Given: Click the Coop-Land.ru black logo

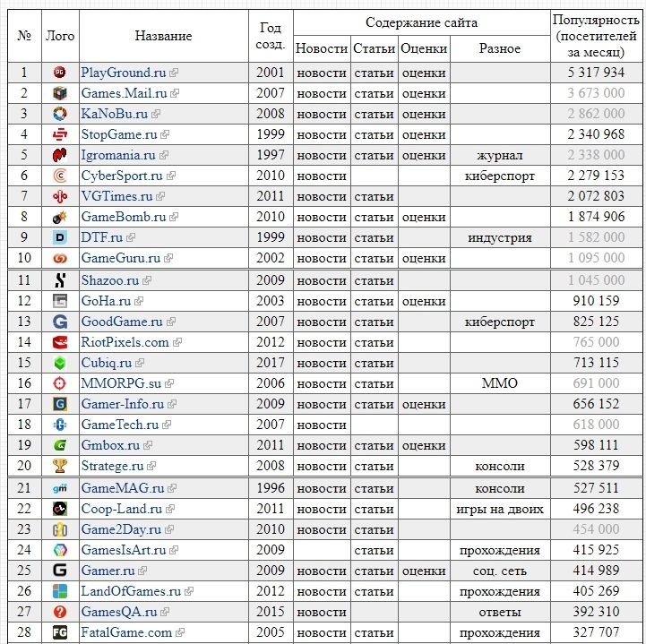Looking at the screenshot, I should 60,509.
